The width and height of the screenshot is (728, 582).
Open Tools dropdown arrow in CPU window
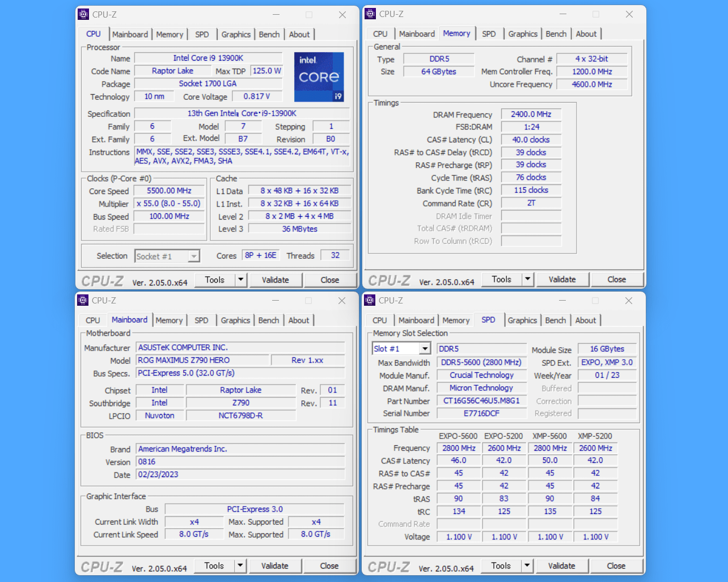tap(240, 280)
